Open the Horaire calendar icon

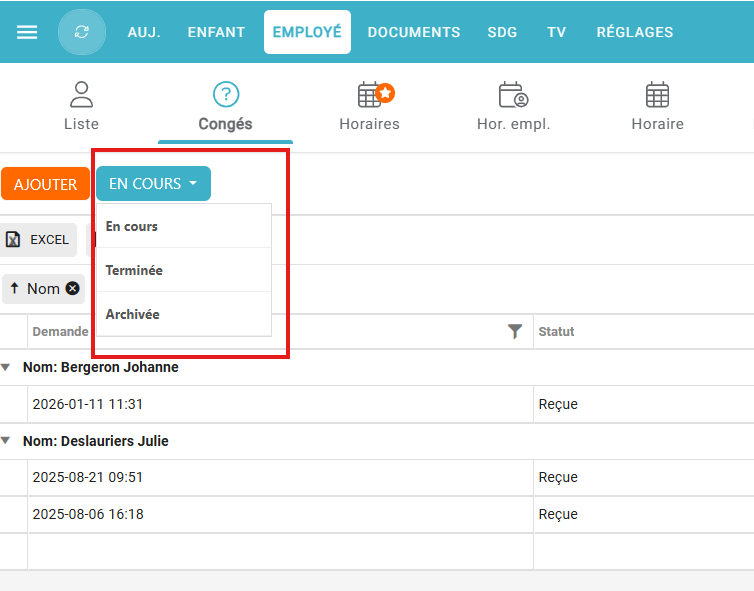(x=657, y=95)
